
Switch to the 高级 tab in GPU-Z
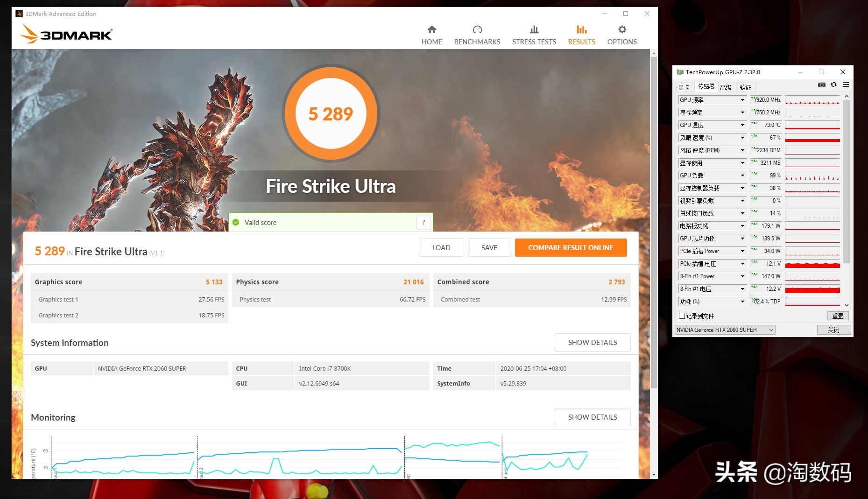(x=726, y=87)
